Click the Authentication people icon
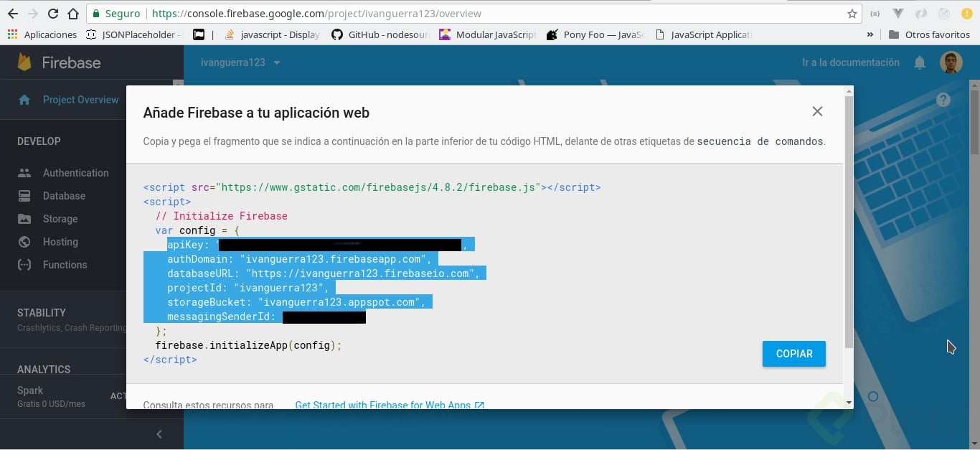980x450 pixels. 24,173
